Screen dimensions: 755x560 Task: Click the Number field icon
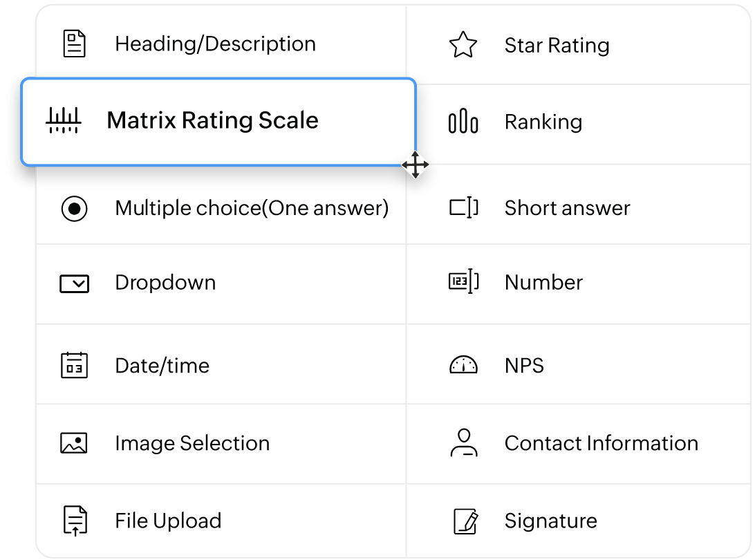(x=463, y=282)
